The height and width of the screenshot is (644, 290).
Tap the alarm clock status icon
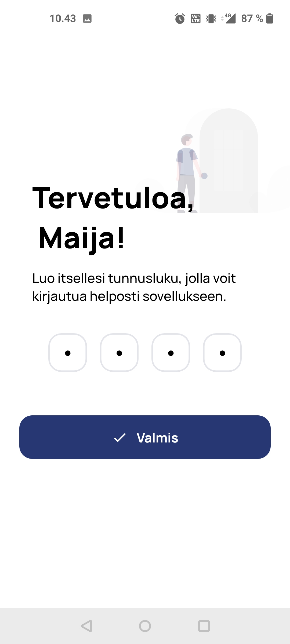point(180,19)
